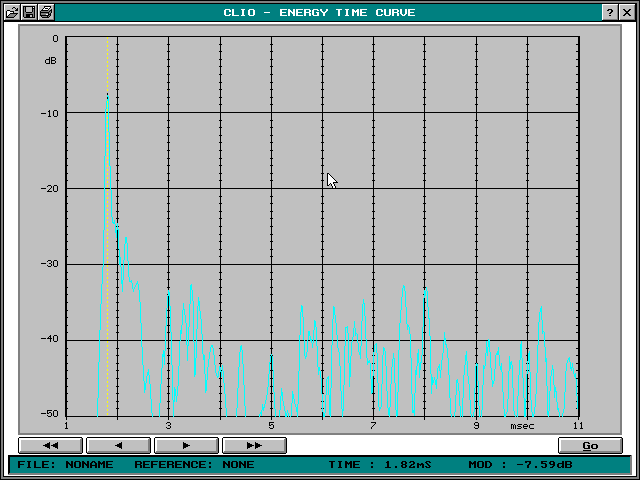Click the FILE: NONAME status entry
Screen dimensions: 640x480
(65, 464)
